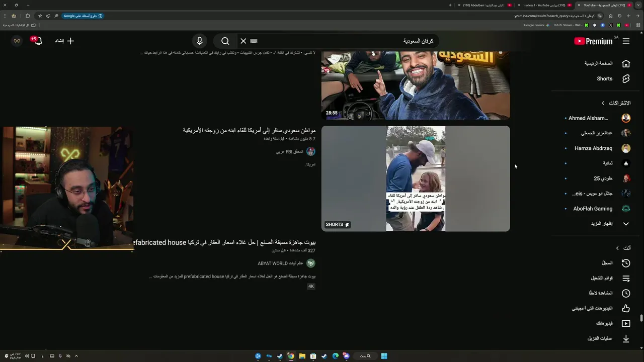The image size is (644, 362).
Task: Open the ABYAT WORLD channel name link
Action: pos(281,263)
